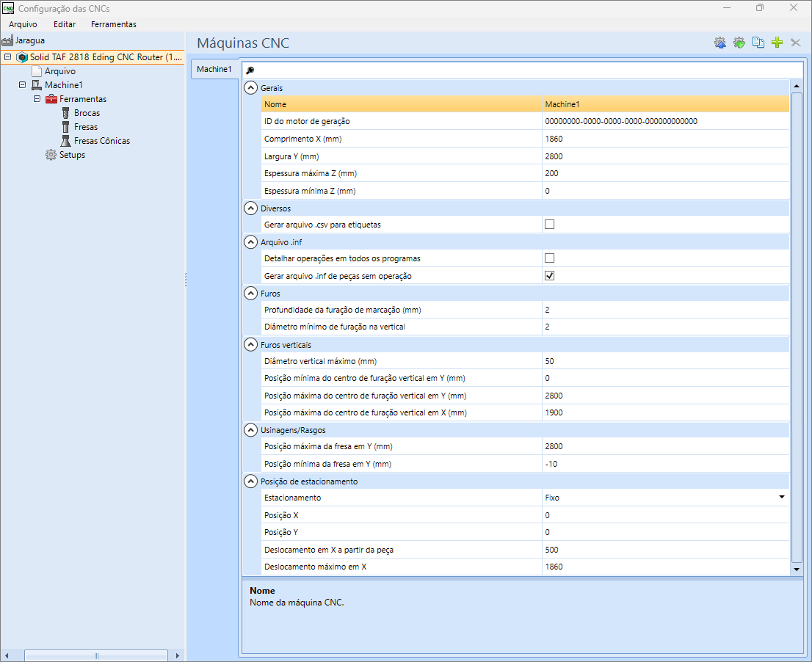Edit Largura Y value 2800
This screenshot has height=662, width=812.
(x=665, y=156)
